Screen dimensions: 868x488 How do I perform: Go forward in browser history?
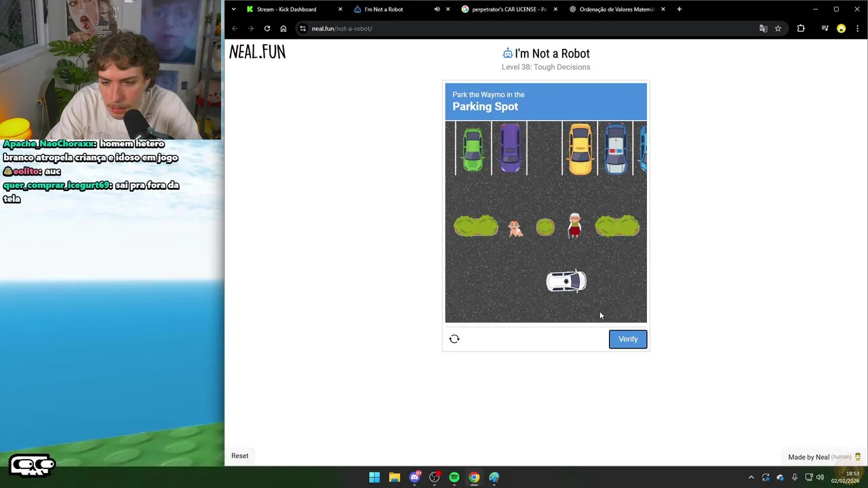(251, 28)
